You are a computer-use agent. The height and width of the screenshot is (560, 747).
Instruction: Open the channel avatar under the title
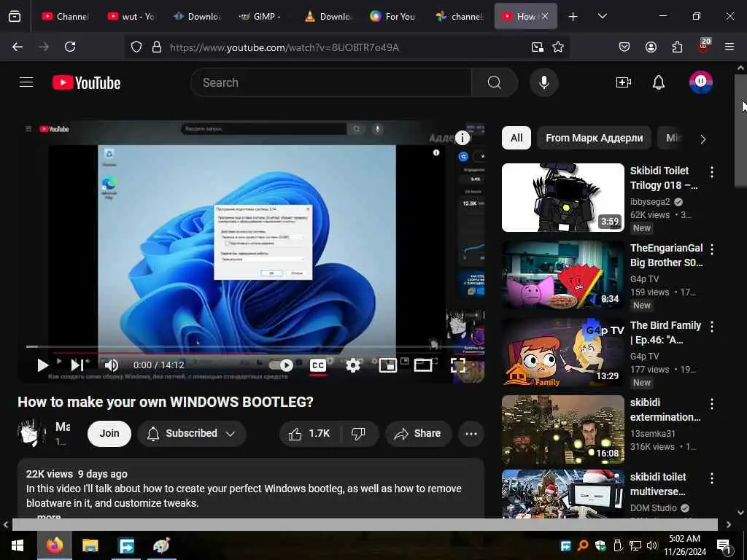[31, 432]
